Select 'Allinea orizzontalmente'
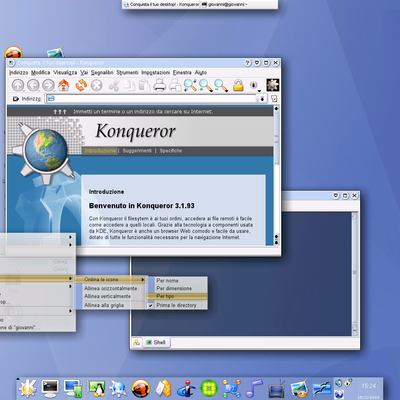400x400 pixels. [x=110, y=288]
